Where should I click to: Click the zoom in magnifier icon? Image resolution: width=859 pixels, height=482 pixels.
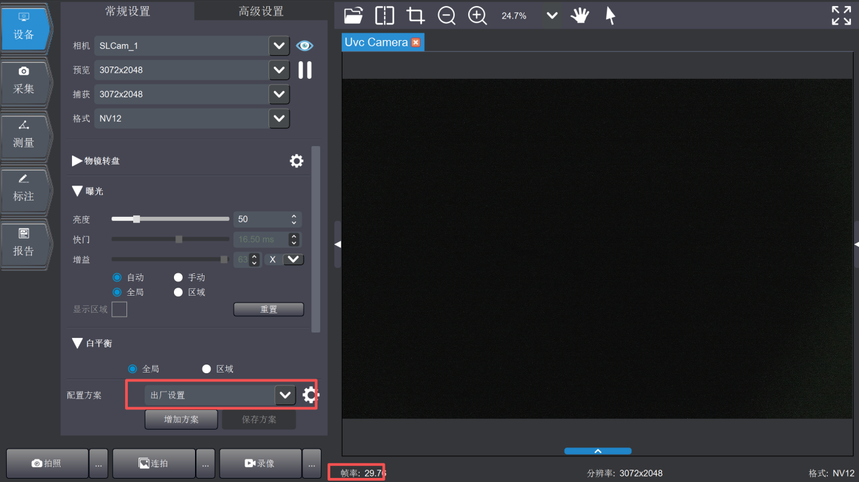pyautogui.click(x=478, y=15)
